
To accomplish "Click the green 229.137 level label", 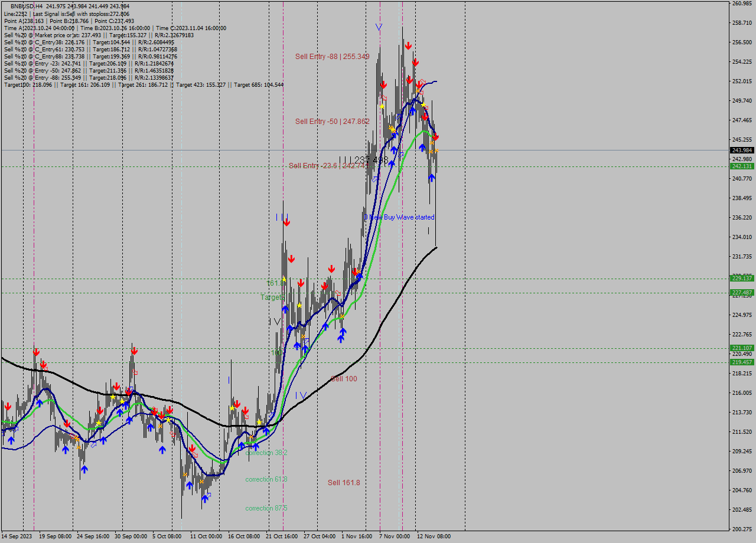I will click(741, 277).
